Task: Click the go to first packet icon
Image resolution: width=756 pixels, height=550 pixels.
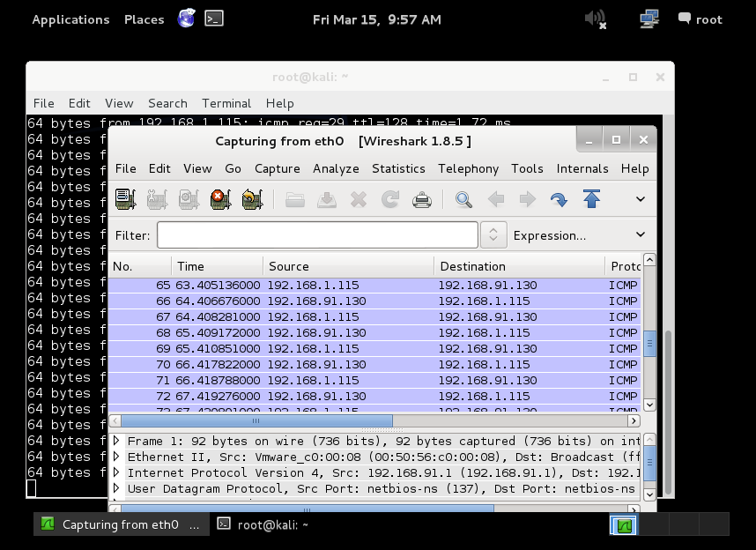Action: coord(591,199)
